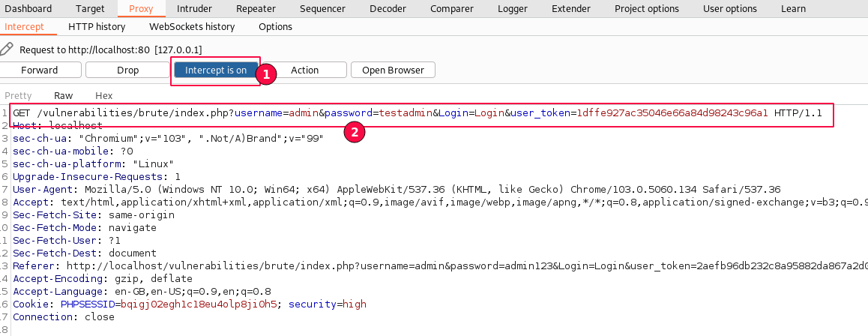Screen dimensions: 868x336
Task: Open the Extender tab
Action: click(x=571, y=9)
